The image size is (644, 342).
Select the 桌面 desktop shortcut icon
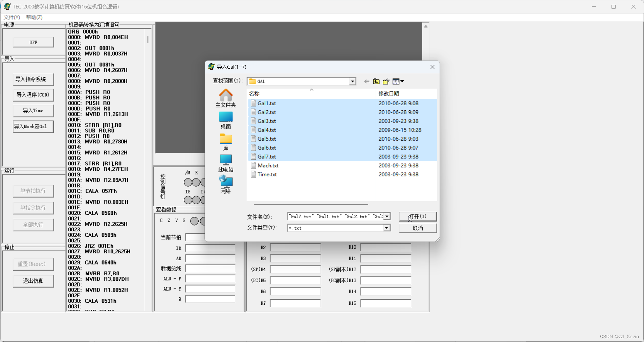coord(225,119)
